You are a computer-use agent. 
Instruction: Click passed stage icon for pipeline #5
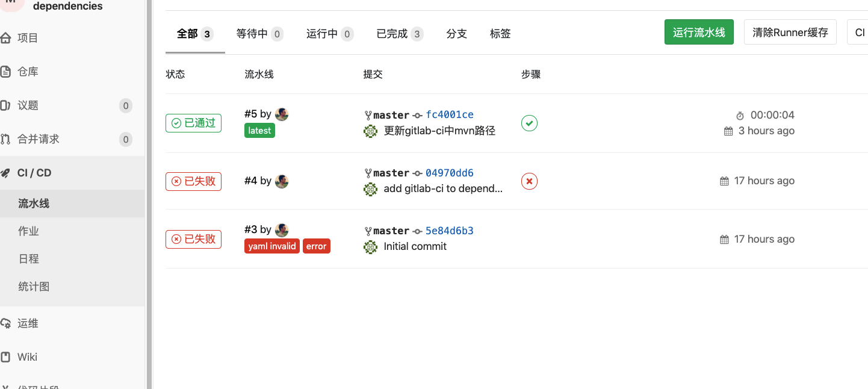coord(529,123)
